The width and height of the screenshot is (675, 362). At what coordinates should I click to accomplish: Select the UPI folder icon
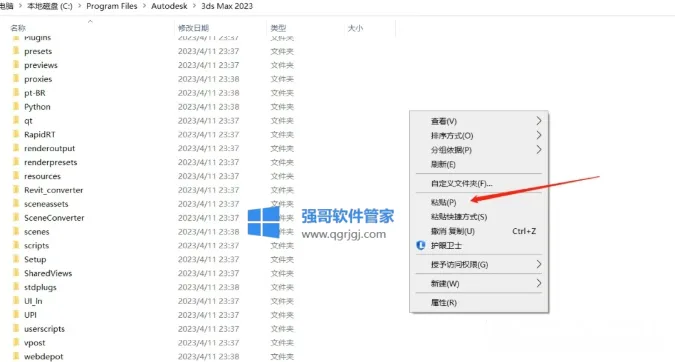pyautogui.click(x=16, y=314)
